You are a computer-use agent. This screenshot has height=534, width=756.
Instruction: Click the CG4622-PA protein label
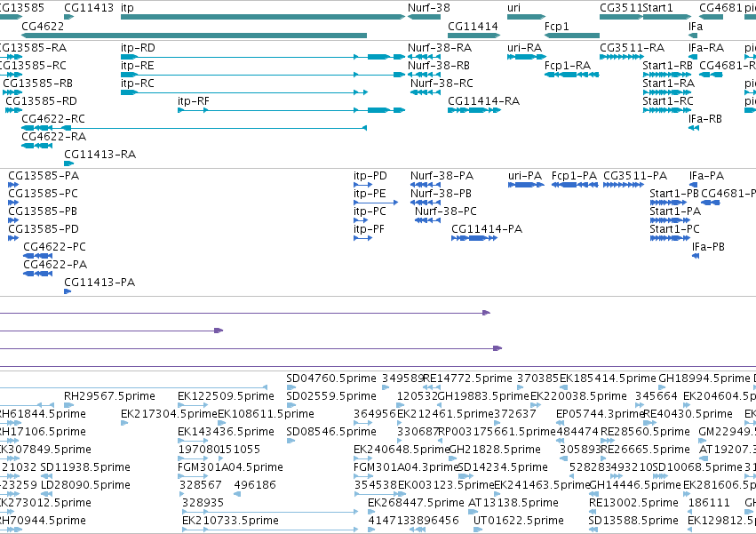55,265
